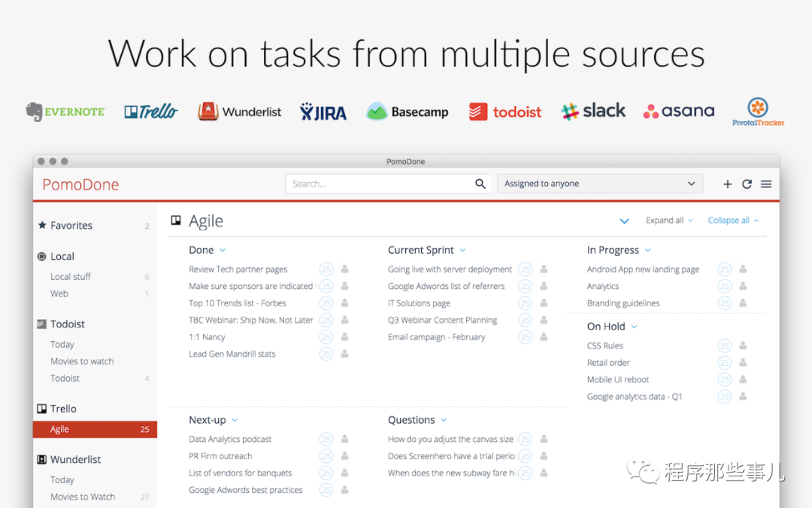Click assignee icon for Analytics task
Viewport: 812px width, 508px height.
(743, 286)
